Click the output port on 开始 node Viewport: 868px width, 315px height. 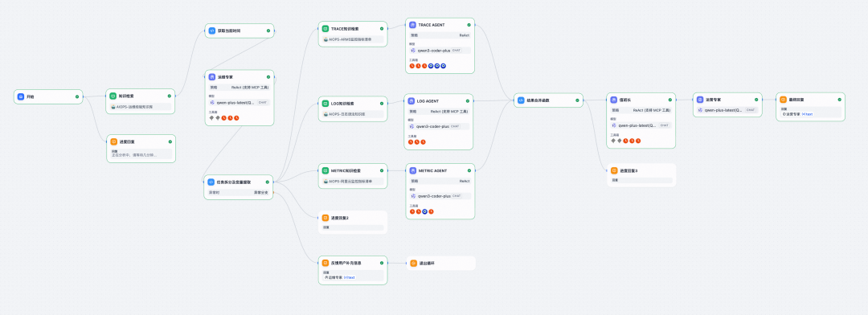point(83,97)
